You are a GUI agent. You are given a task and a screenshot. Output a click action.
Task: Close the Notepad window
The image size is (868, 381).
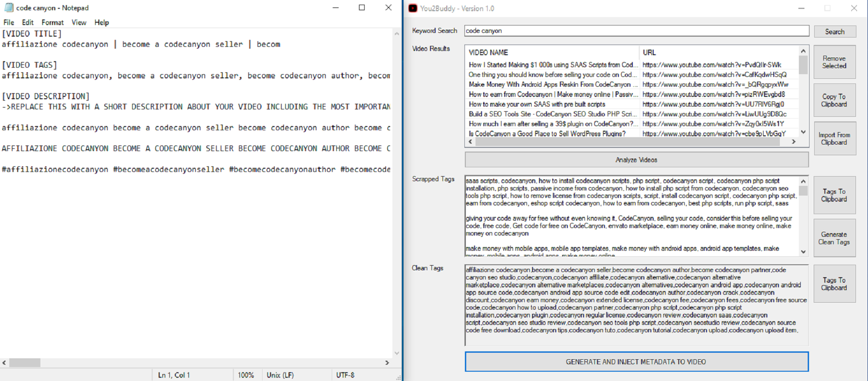tap(389, 8)
